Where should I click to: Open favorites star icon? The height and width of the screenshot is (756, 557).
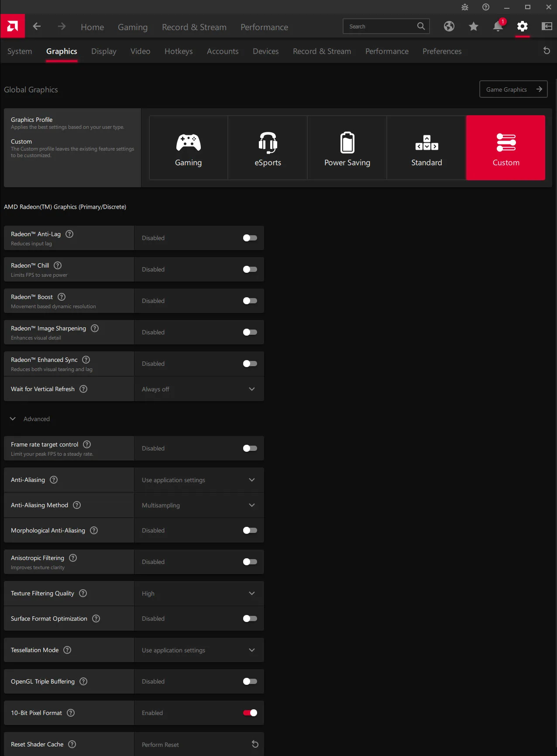(x=474, y=27)
